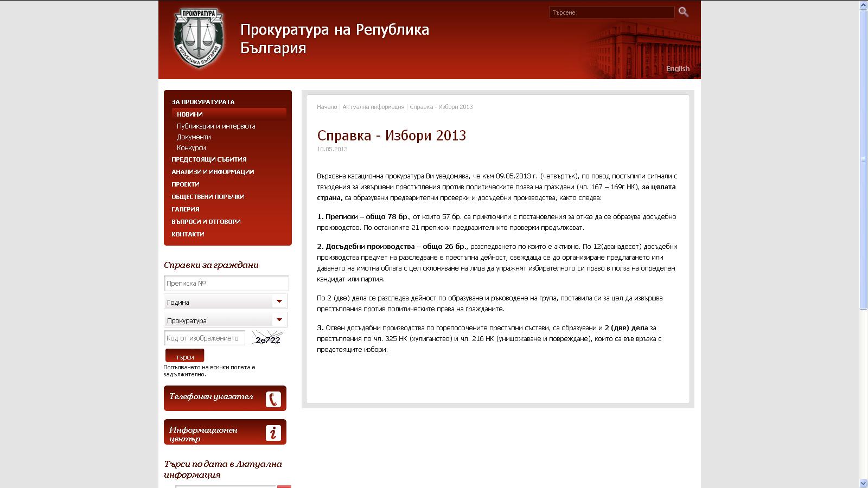This screenshot has height=488, width=868.
Task: Open the Прокуратура dropdown
Action: pyautogui.click(x=226, y=320)
